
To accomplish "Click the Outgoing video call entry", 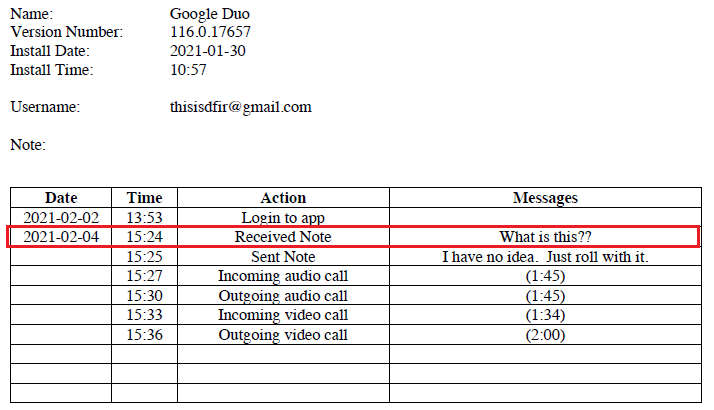I will click(283, 335).
